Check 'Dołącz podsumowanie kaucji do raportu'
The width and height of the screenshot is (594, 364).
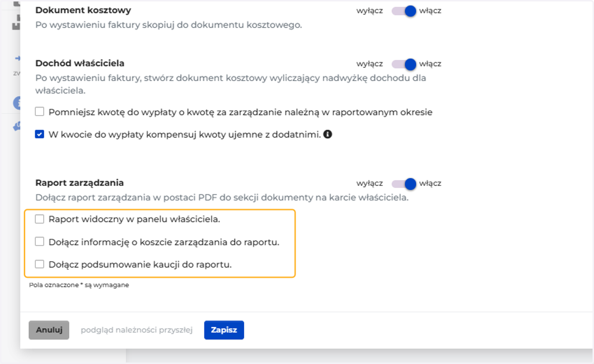click(40, 264)
